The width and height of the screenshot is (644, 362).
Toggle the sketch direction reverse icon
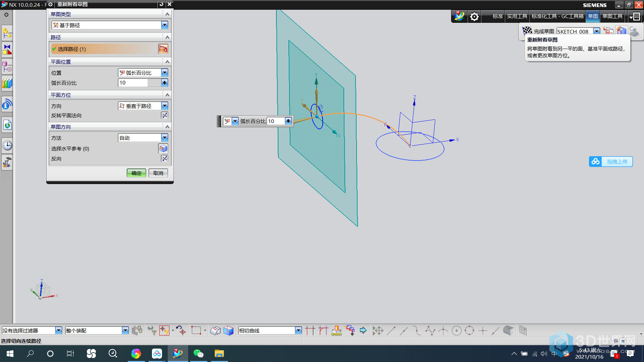click(164, 159)
